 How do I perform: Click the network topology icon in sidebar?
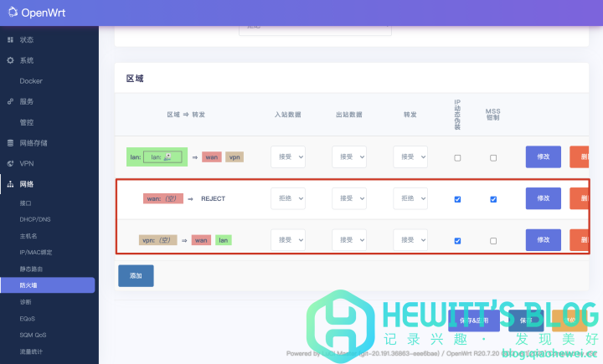pos(10,184)
